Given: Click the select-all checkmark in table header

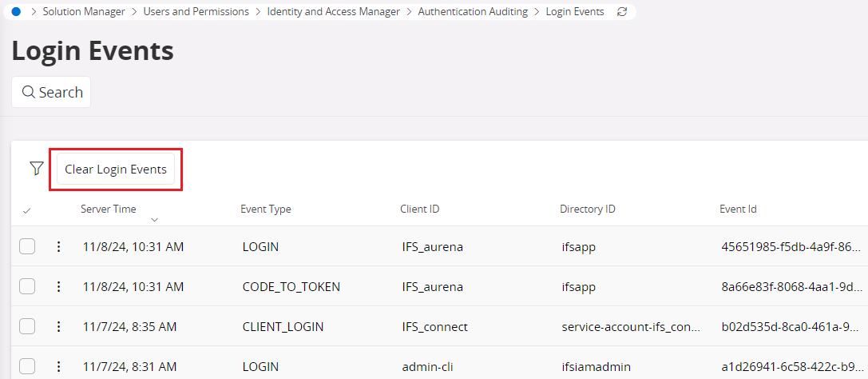Looking at the screenshot, I should pyautogui.click(x=27, y=210).
